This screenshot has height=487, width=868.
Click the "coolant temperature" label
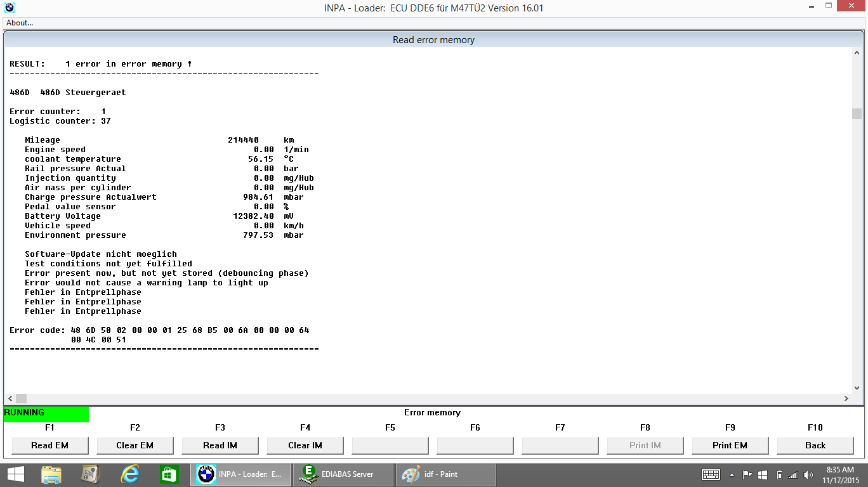pyautogui.click(x=73, y=159)
